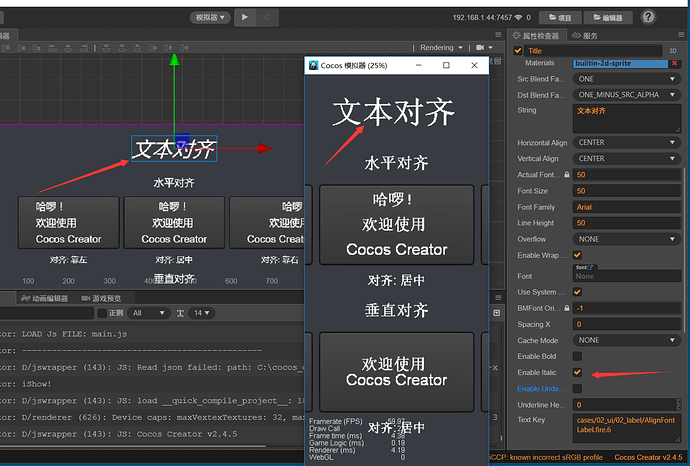Click distribute left edges icon
The height and width of the screenshot is (466, 690).
click(x=153, y=48)
